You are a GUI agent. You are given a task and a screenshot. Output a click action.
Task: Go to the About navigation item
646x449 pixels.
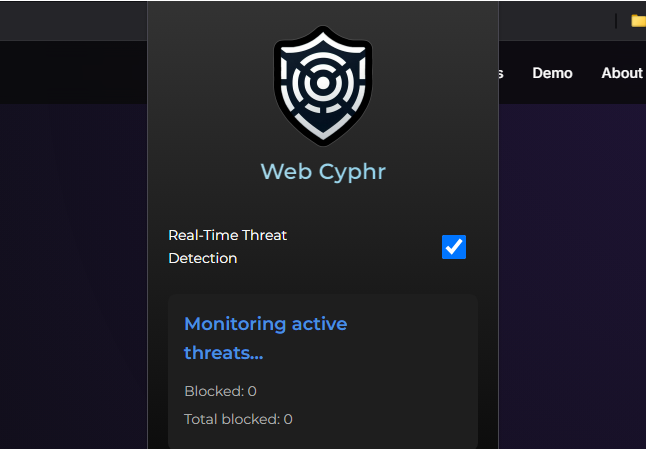coord(622,73)
